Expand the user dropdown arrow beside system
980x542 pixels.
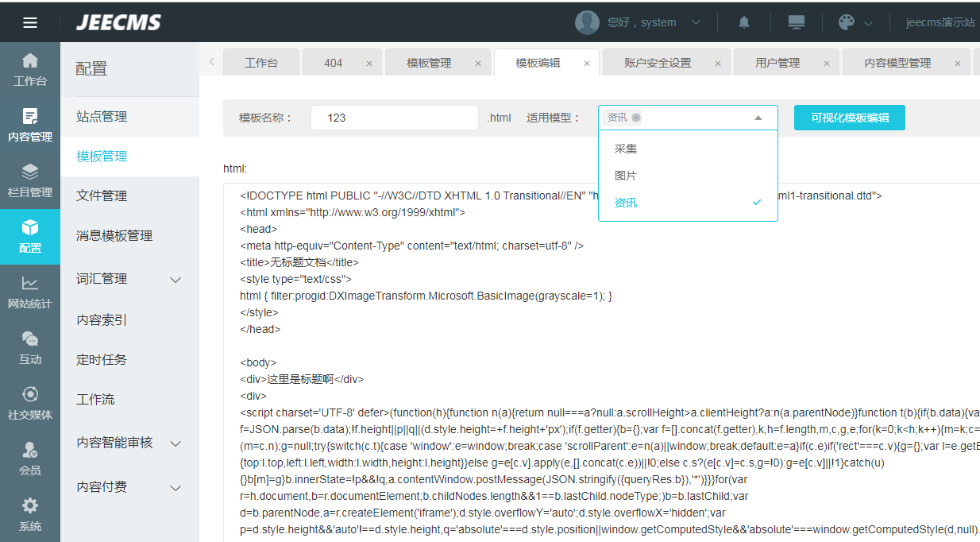[x=696, y=22]
